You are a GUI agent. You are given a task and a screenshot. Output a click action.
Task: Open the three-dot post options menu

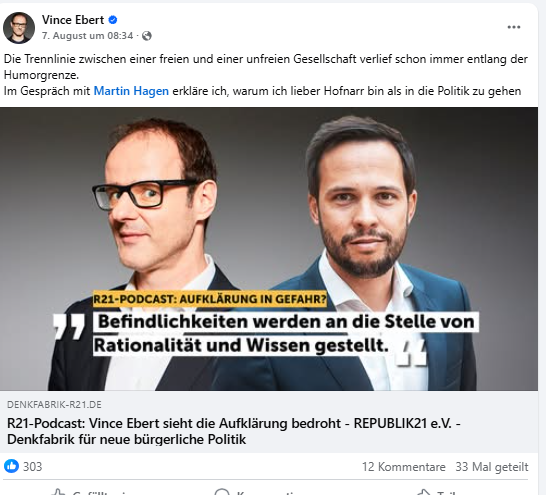coord(514,27)
